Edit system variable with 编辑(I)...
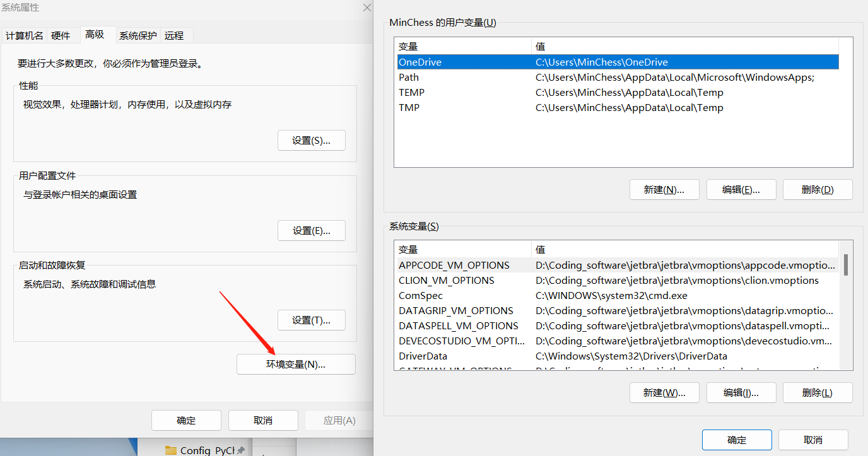 tap(741, 392)
